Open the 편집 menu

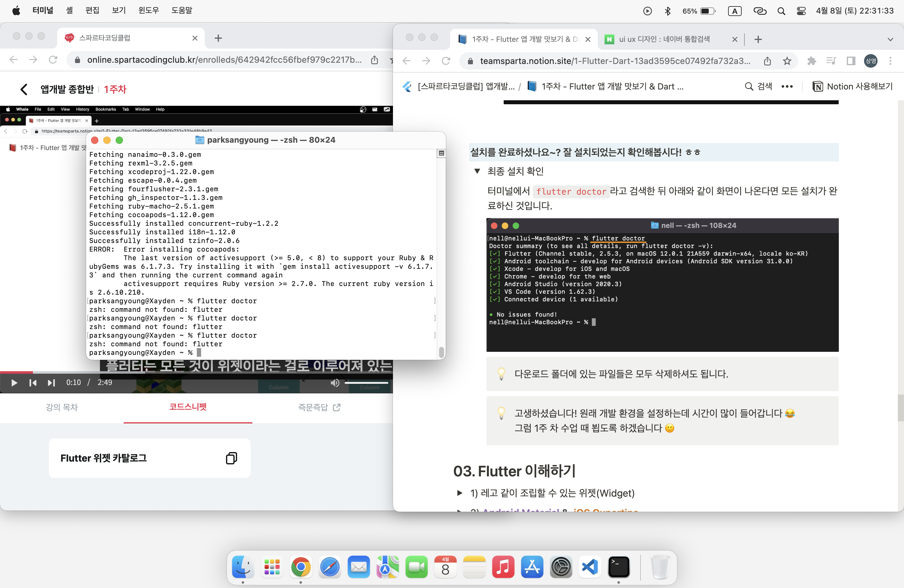(92, 11)
